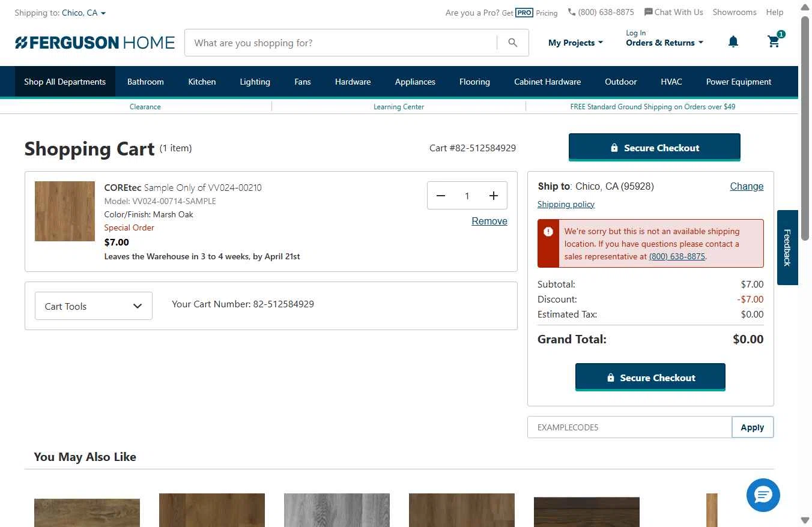
Task: Click the Log In link
Action: (635, 33)
